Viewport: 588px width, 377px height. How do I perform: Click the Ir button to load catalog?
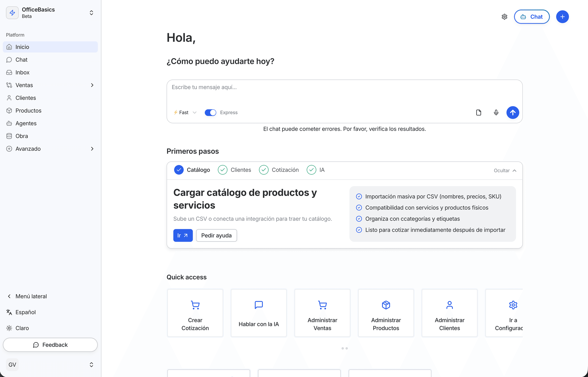pos(182,235)
